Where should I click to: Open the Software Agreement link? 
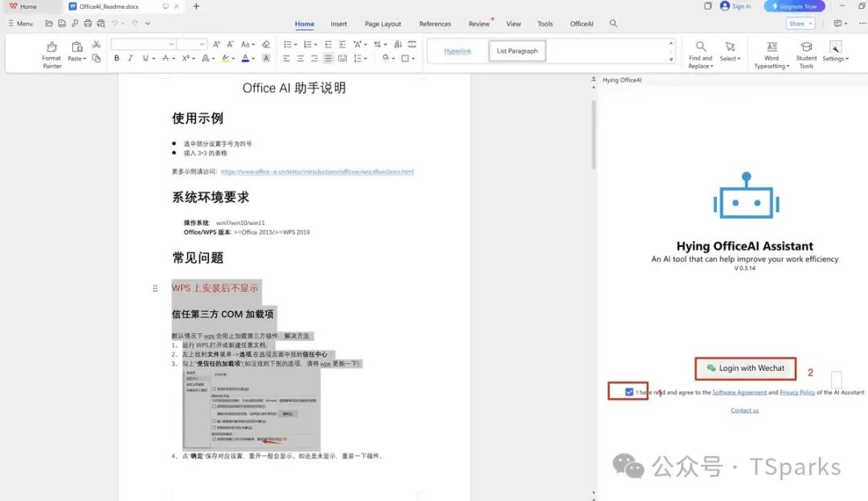point(739,392)
